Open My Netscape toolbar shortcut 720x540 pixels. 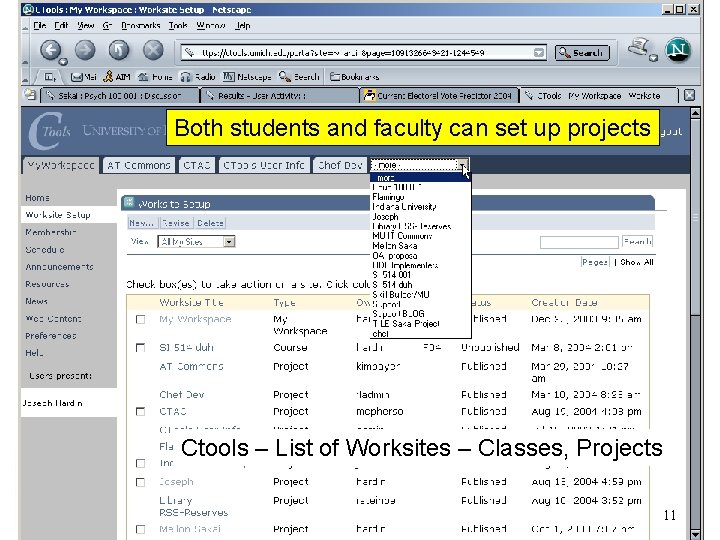(x=247, y=77)
